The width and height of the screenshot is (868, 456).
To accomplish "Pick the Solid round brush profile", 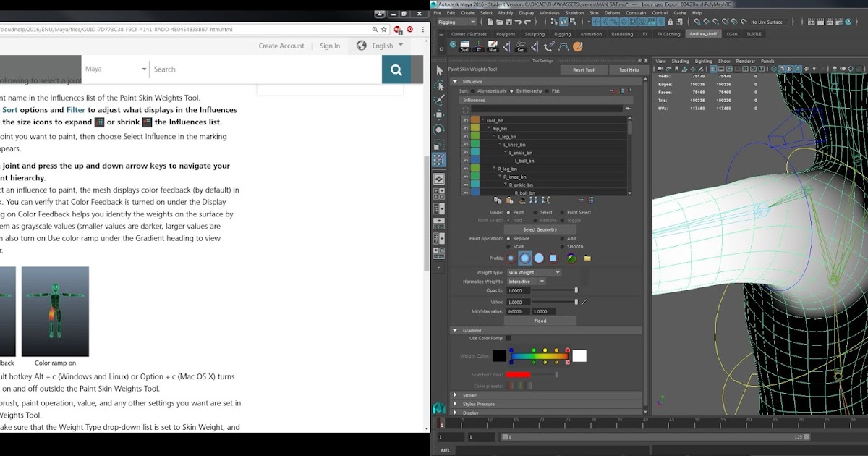I will [539, 258].
